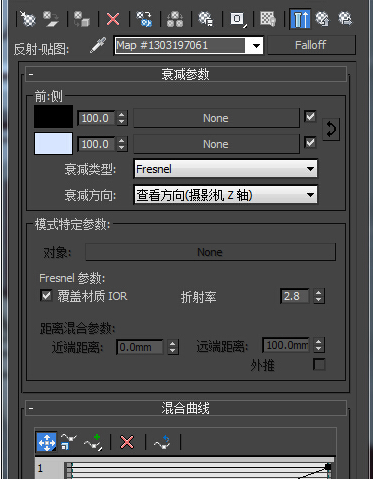
Task: Enable the 外推 extrapolate checkbox
Action: click(319, 364)
